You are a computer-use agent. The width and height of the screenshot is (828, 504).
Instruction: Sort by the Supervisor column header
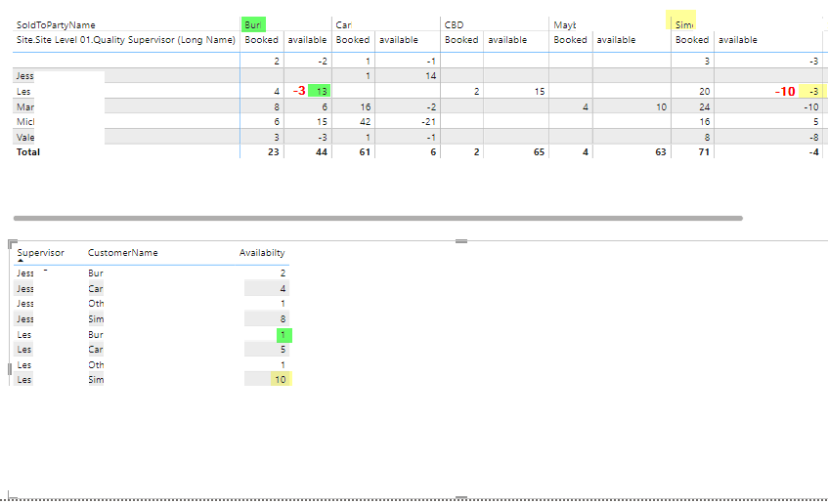[x=41, y=253]
